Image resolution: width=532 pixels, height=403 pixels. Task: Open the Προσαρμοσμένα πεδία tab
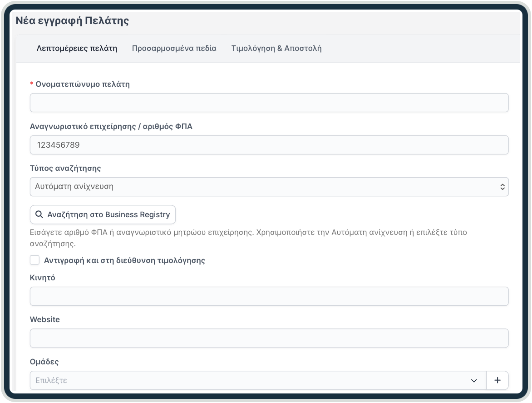point(174,48)
